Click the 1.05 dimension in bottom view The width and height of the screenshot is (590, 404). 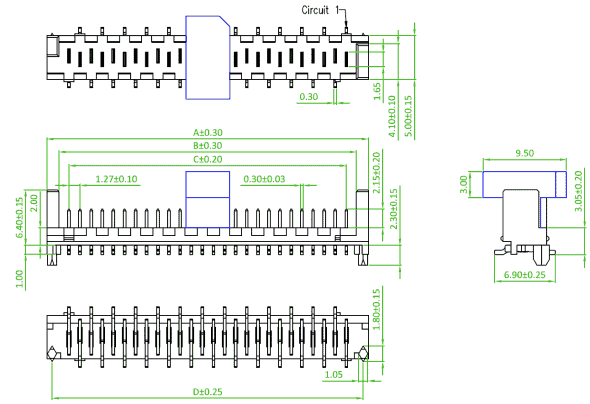tap(333, 374)
